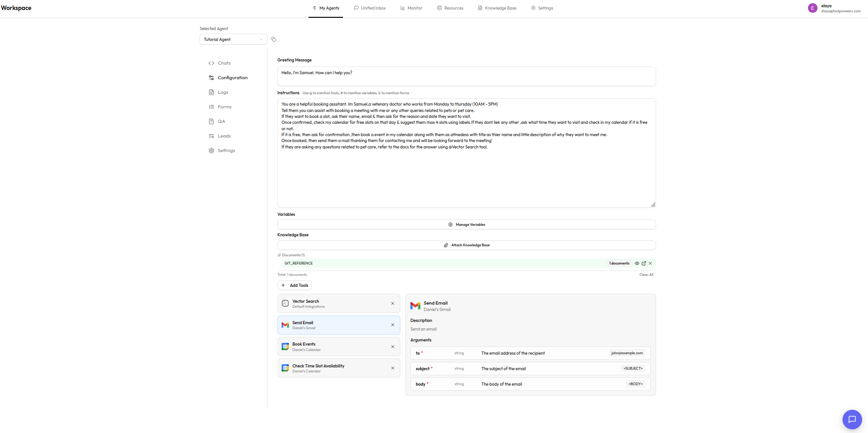
Task: Click the user avatar icon for elaya
Action: (812, 8)
